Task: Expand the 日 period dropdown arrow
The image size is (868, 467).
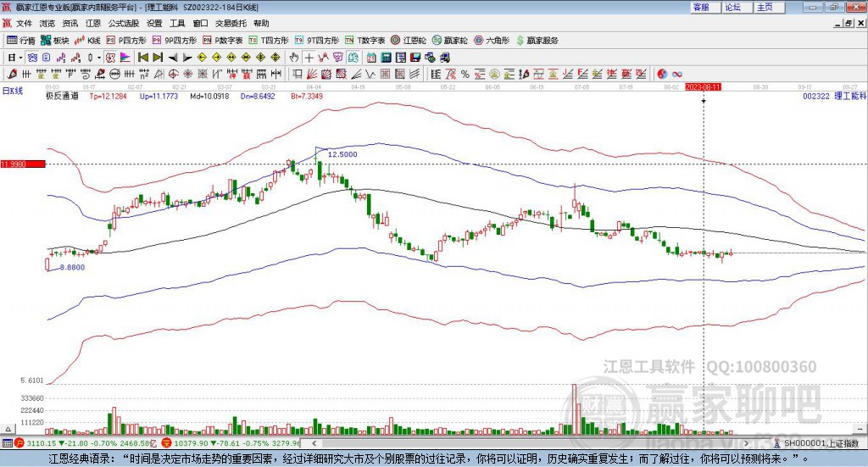Action: click(x=20, y=58)
